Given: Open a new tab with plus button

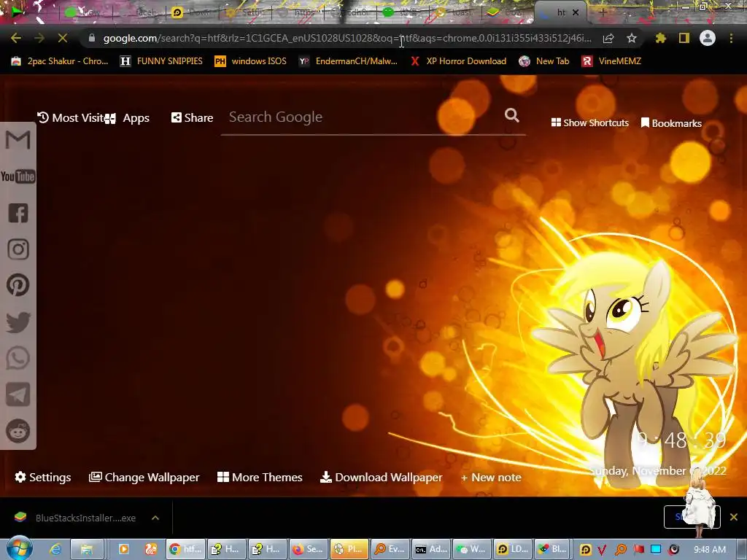Looking at the screenshot, I should [x=603, y=13].
